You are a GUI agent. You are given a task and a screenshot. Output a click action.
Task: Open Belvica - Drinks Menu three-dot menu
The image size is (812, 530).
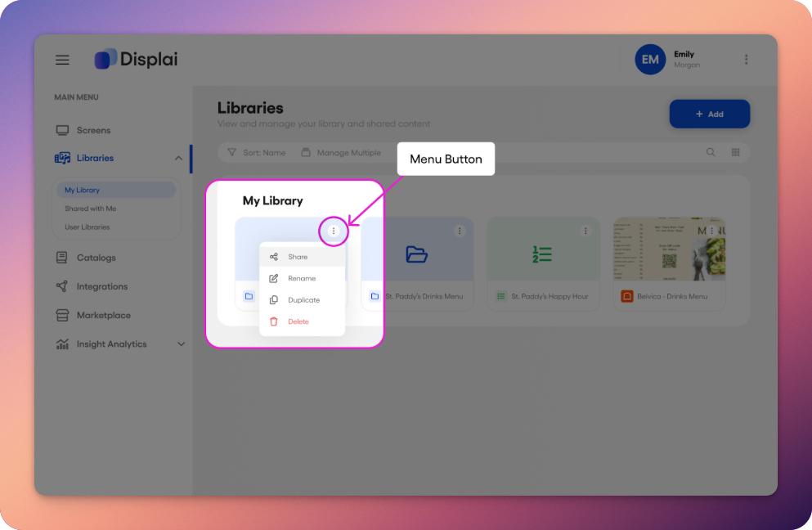click(x=712, y=231)
